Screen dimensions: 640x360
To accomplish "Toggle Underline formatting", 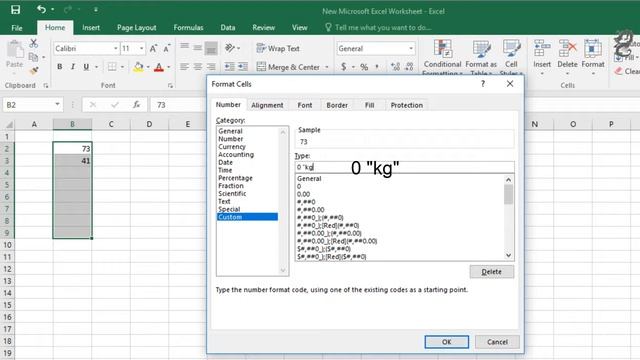I will coord(86,67).
